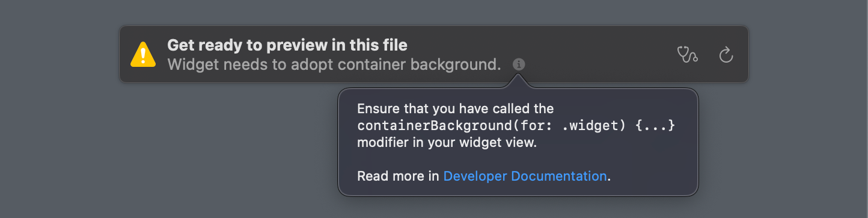Click the "Get ready to preview" heading
868x218 pixels.
pos(287,45)
